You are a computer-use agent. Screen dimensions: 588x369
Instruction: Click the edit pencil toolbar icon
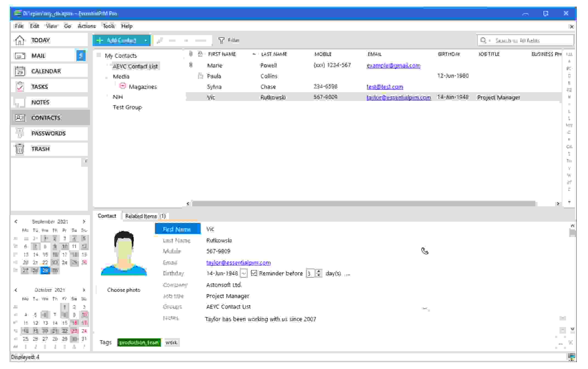[160, 41]
